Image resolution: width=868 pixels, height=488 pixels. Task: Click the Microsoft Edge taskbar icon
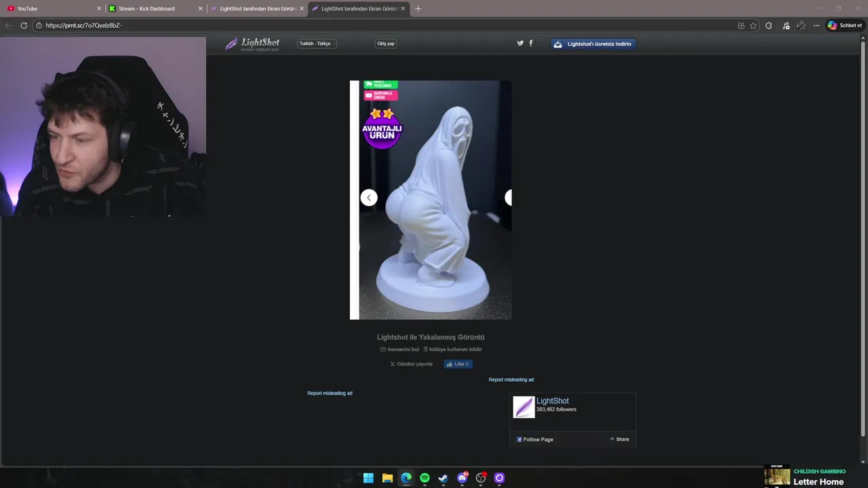pyautogui.click(x=406, y=478)
